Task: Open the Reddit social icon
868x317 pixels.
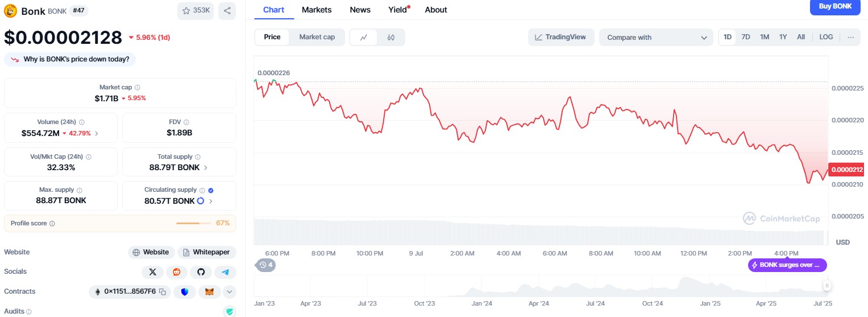Action: pyautogui.click(x=177, y=272)
